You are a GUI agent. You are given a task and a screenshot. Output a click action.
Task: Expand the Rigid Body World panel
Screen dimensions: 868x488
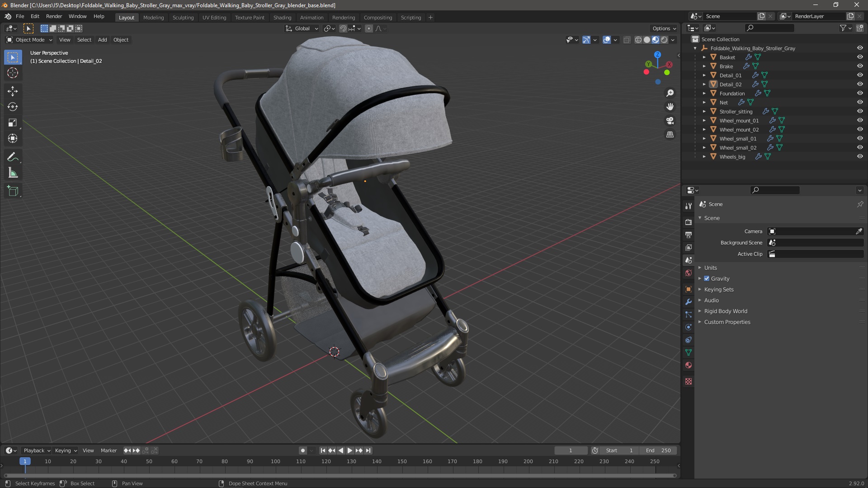(x=725, y=311)
